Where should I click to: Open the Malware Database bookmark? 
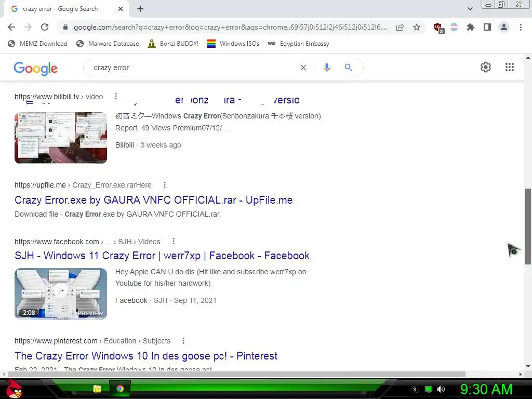pyautogui.click(x=108, y=44)
